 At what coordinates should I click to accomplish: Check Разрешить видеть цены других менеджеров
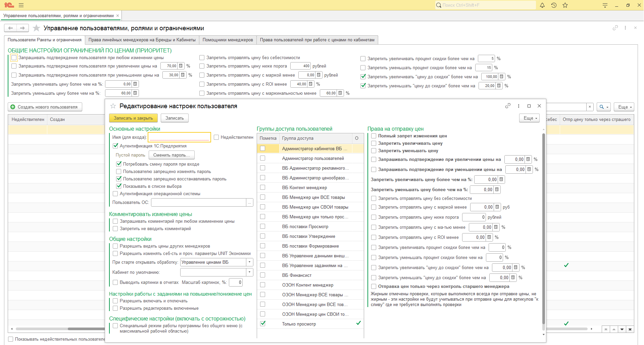tap(115, 246)
